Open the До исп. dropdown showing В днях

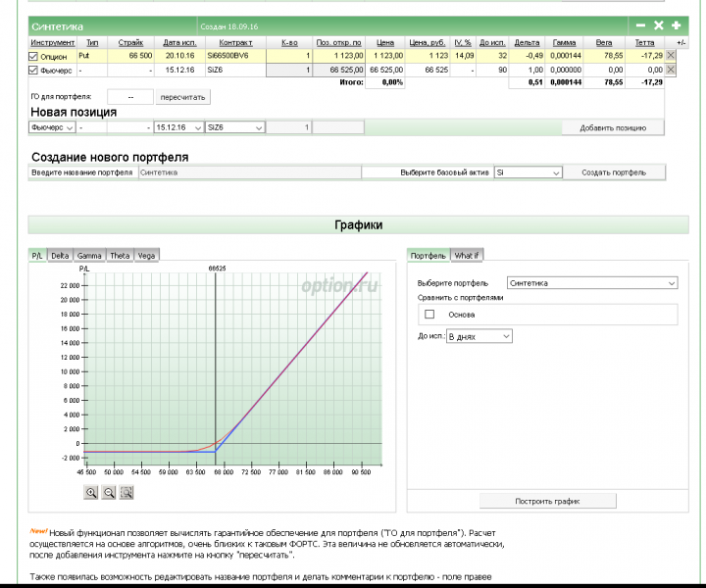click(479, 336)
